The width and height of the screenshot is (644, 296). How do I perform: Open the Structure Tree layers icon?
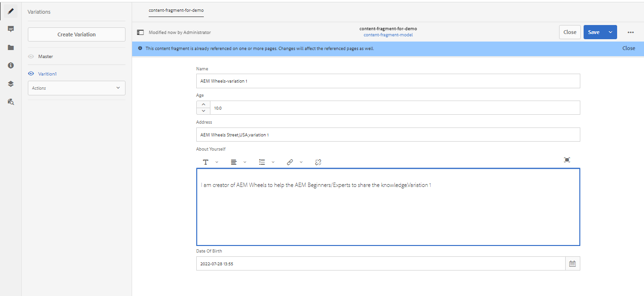(x=10, y=84)
